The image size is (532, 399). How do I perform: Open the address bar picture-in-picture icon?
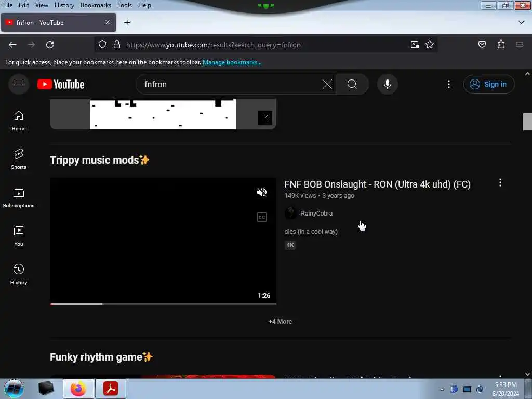pos(415,45)
